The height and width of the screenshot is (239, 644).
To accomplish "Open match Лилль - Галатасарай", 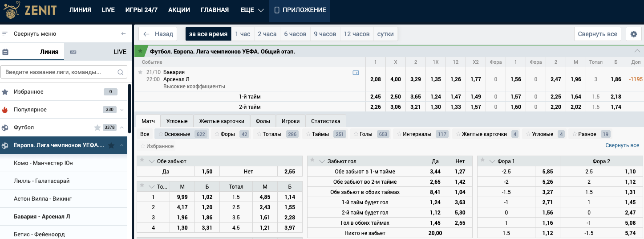I will point(42,181).
